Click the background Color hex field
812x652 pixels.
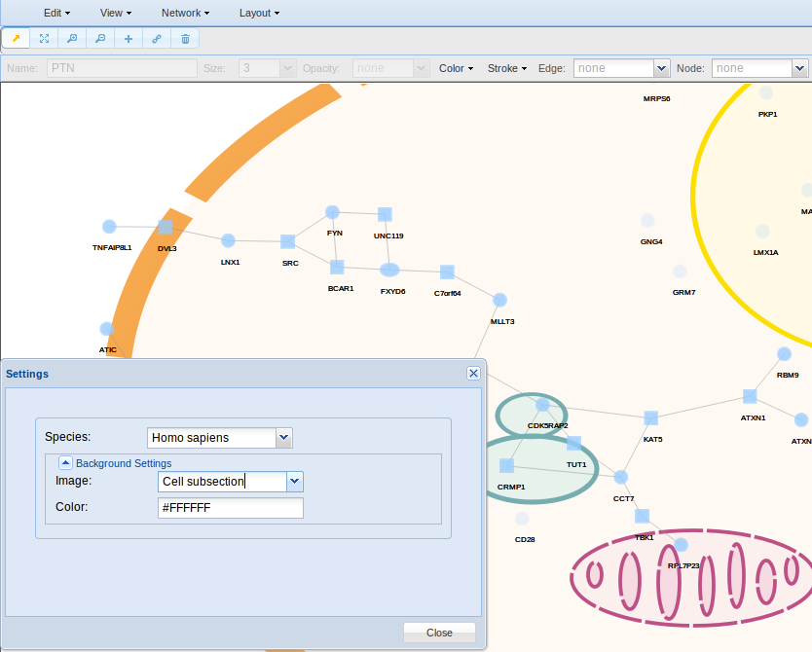230,508
